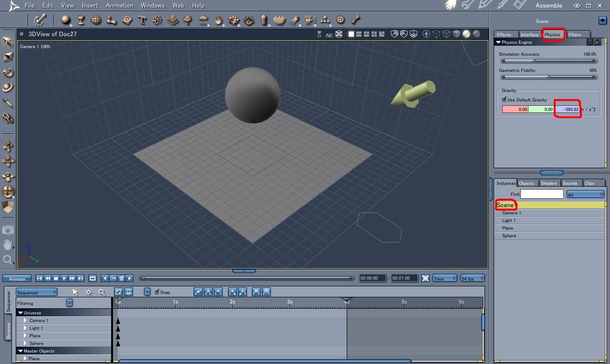Click the render snapshot camera icon
Screen dimensions: 610x364
(8, 230)
